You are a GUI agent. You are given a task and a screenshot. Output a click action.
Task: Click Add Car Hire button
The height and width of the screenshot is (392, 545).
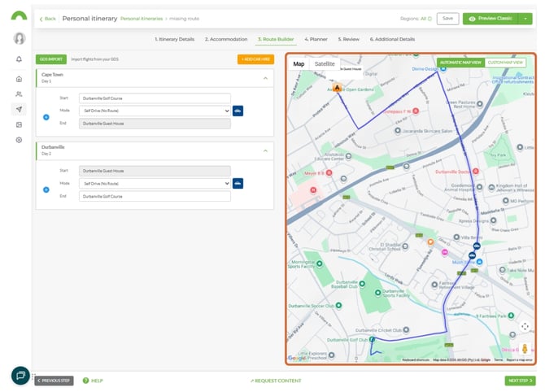tap(255, 59)
